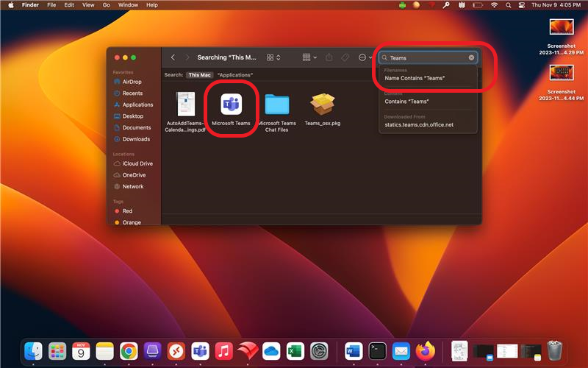Image resolution: width=588 pixels, height=368 pixels.
Task: Choose statics.teams.cdn.office.net suggestion
Action: point(419,124)
